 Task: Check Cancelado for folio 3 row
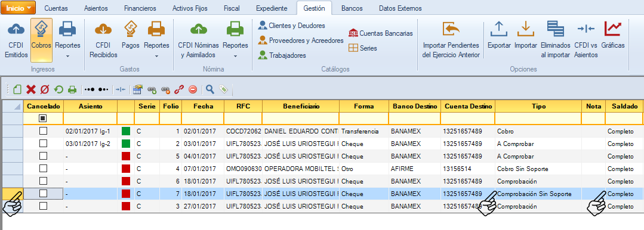(x=43, y=206)
